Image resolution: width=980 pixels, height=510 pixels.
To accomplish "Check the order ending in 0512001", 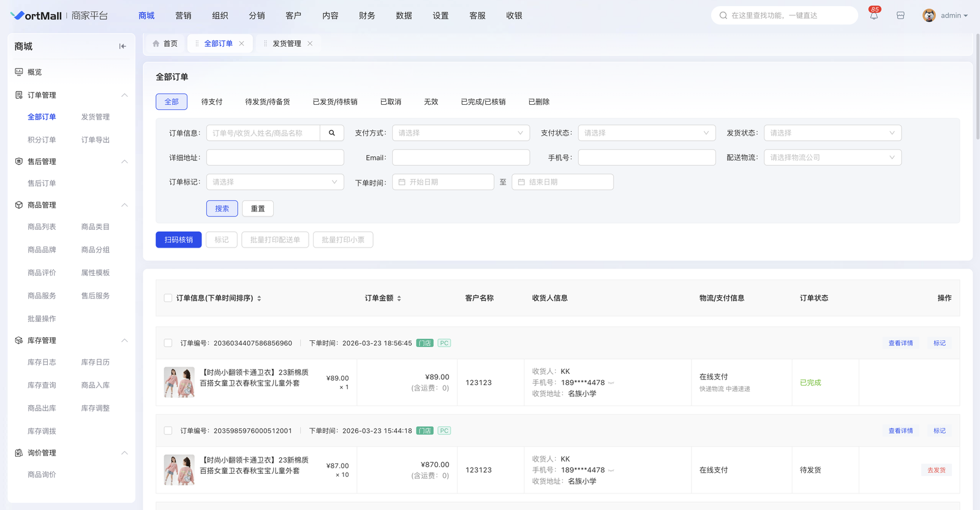I will coord(168,431).
